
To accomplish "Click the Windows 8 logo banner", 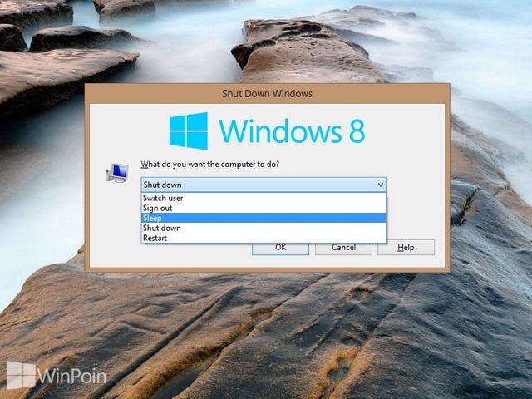I will [x=267, y=131].
